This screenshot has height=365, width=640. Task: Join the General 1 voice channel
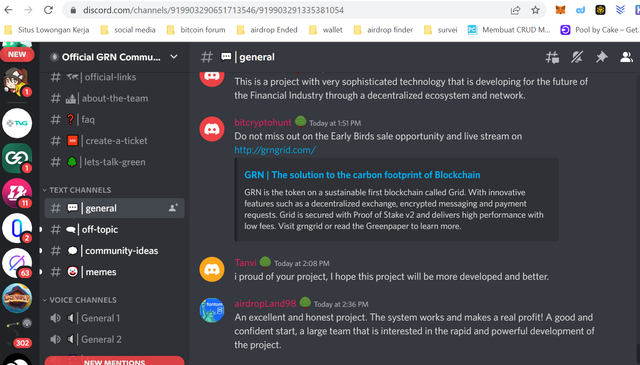pos(114,318)
